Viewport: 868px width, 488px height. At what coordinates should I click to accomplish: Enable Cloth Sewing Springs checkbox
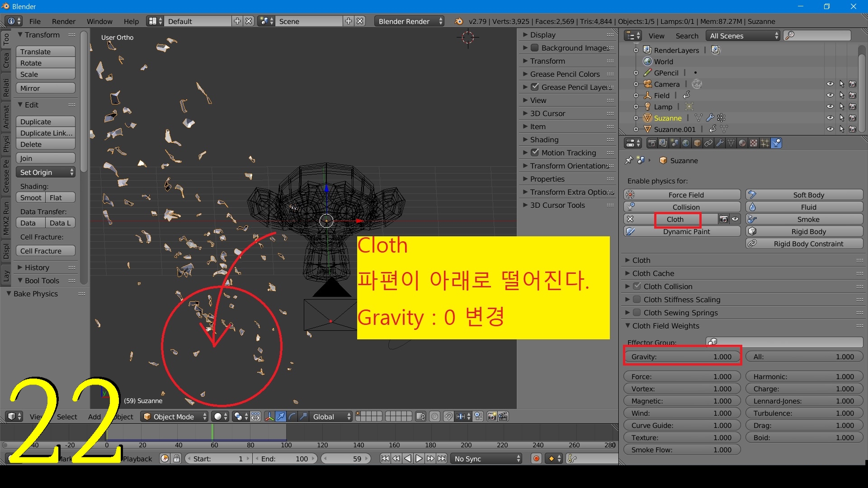click(x=637, y=313)
